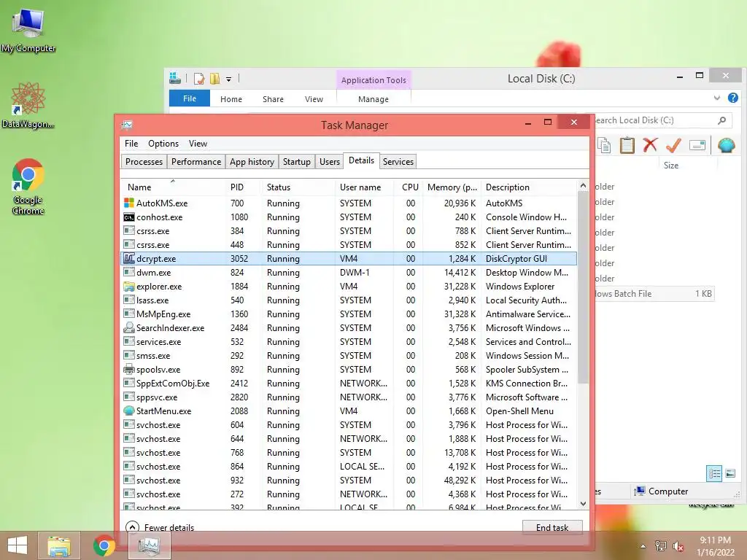Switch to the Processes tab

[x=144, y=161]
